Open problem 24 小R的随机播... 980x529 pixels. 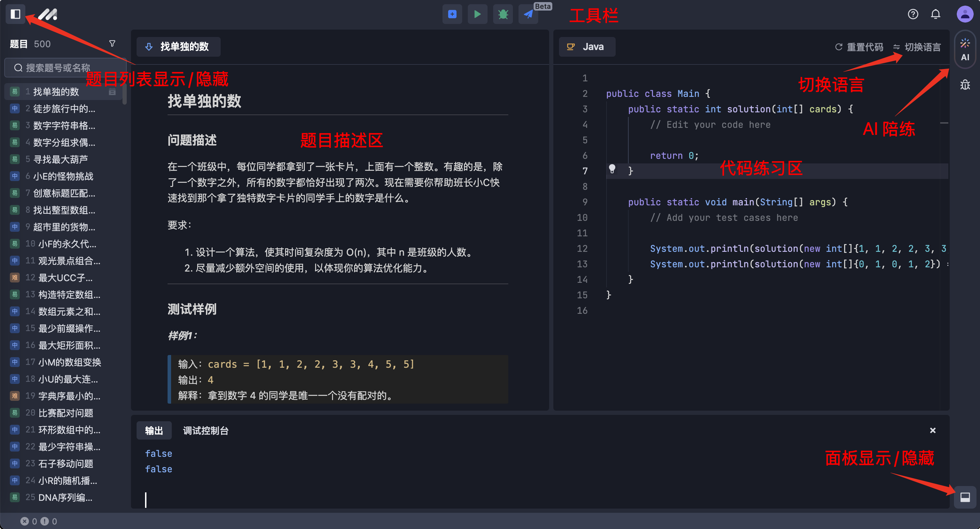pyautogui.click(x=63, y=480)
